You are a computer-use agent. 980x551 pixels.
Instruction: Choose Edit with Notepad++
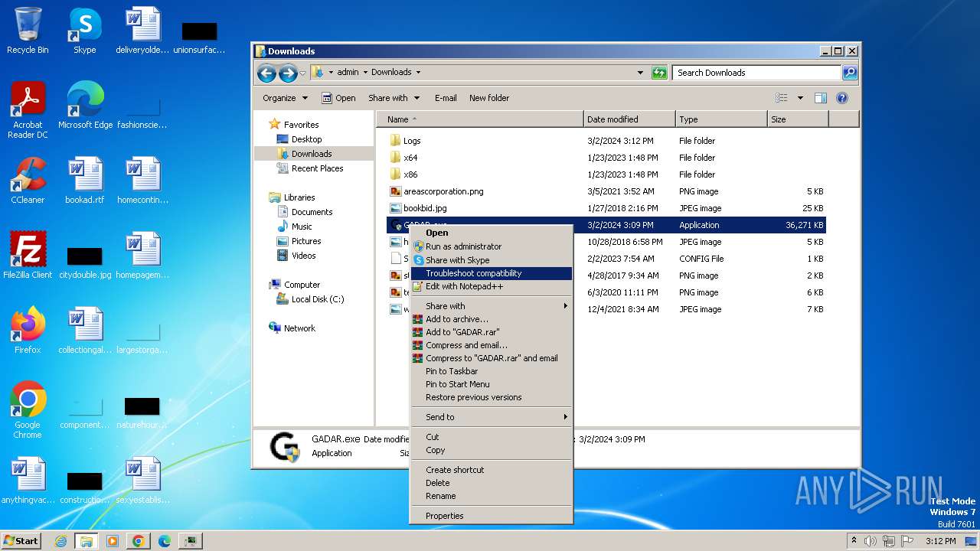(492, 287)
